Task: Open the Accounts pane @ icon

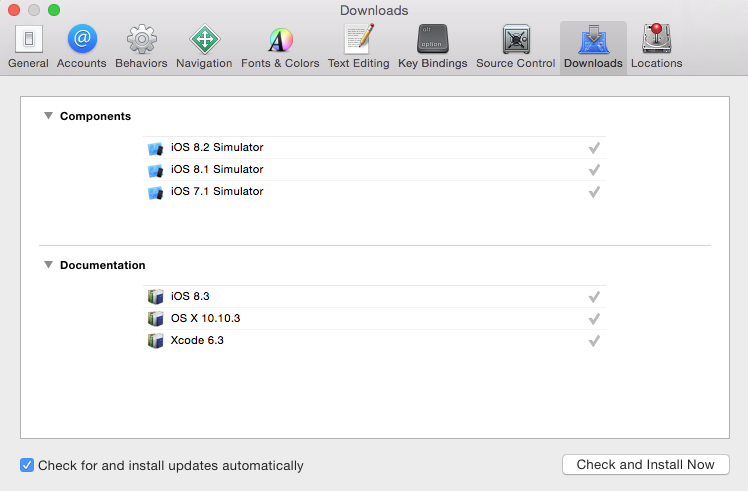Action: tap(82, 39)
